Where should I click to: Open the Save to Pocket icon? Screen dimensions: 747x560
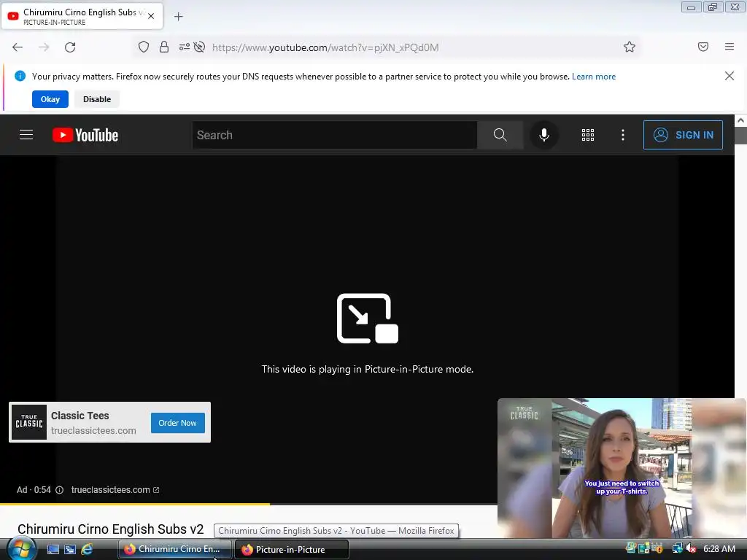click(x=703, y=47)
